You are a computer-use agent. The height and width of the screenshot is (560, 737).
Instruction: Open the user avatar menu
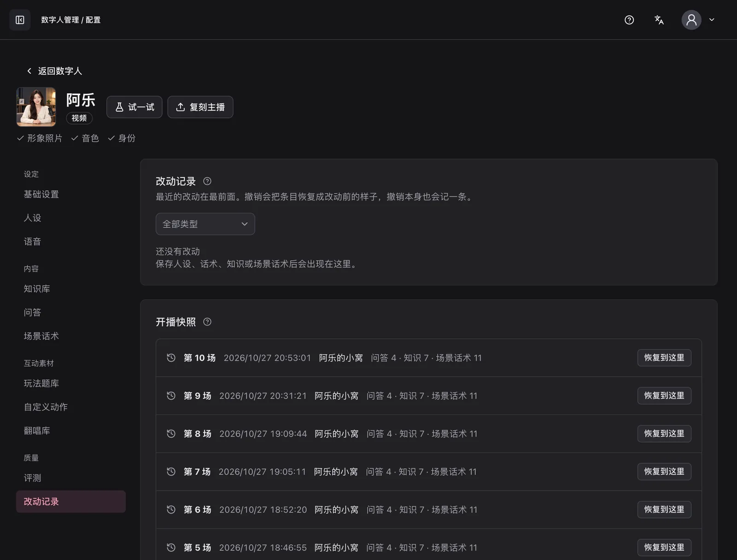click(691, 20)
